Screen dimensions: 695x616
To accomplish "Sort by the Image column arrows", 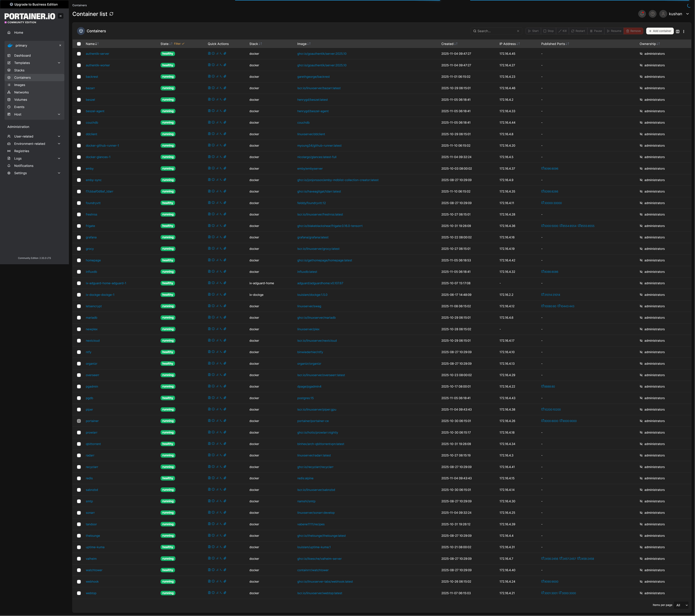I will tap(309, 44).
